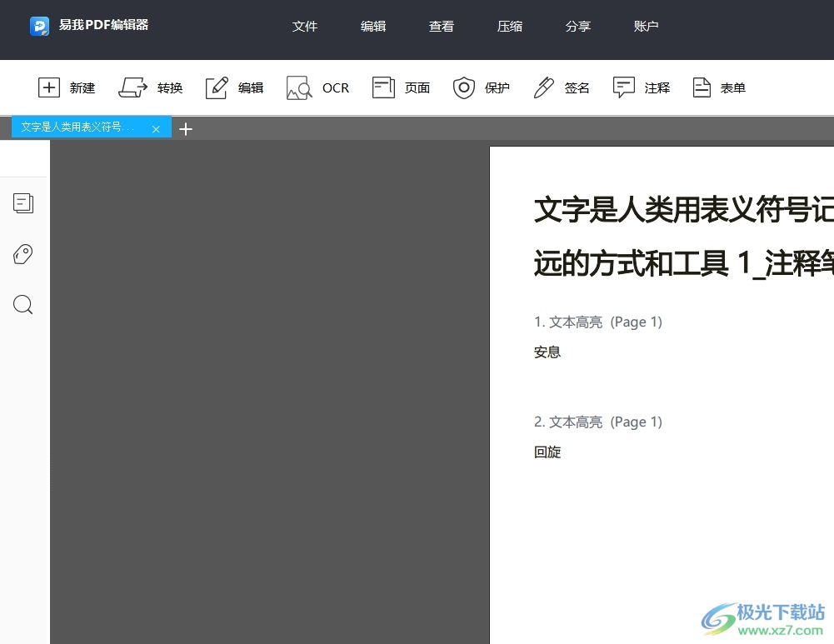Viewport: 834px width, 644px height.
Task: Open the 账户 (Account) menu
Action: click(x=647, y=26)
